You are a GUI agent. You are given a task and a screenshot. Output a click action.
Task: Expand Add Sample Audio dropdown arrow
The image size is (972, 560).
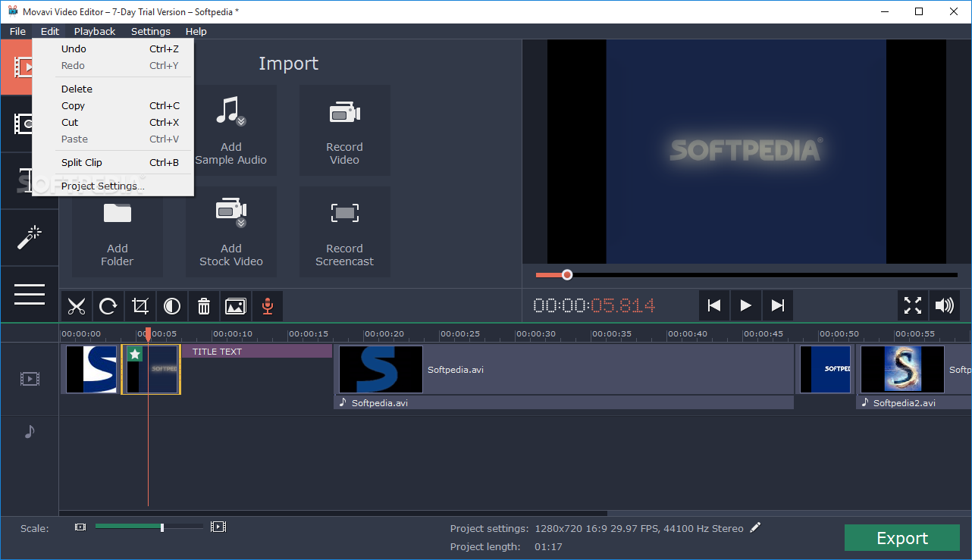coord(241,120)
